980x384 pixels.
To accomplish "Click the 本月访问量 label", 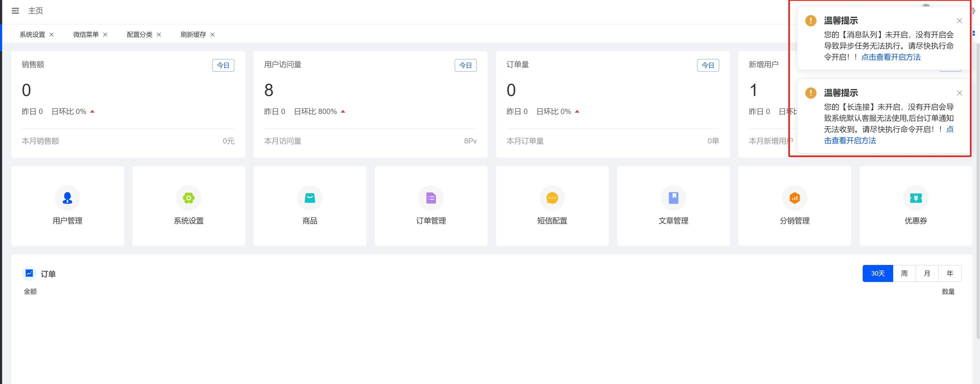I will coord(283,141).
